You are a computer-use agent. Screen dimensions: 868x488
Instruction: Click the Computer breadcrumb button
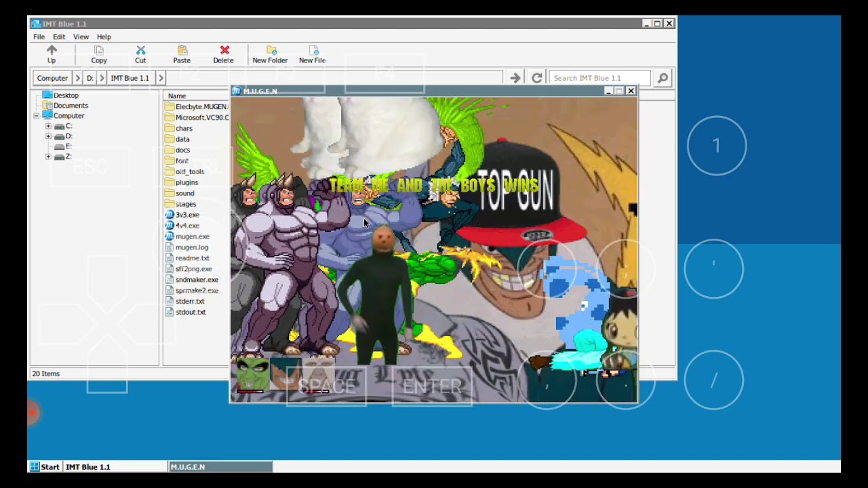point(52,78)
